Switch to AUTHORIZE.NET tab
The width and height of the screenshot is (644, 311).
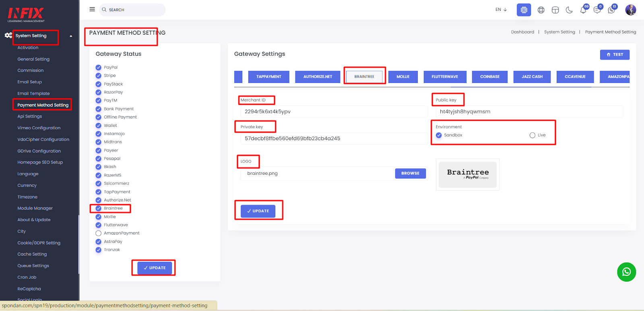318,77
